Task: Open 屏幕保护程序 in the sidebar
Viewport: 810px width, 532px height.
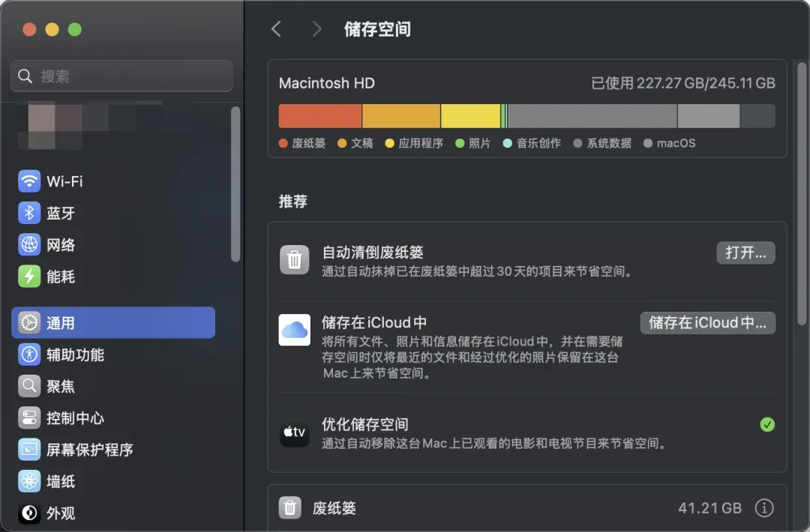Action: (x=89, y=450)
